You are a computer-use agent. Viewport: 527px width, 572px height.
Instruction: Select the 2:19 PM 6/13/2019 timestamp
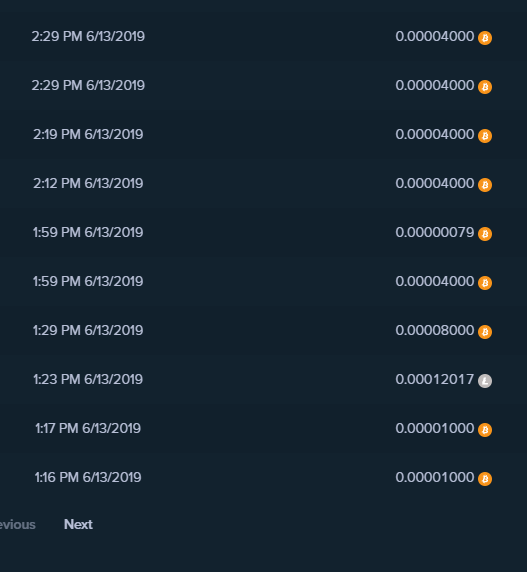pyautogui.click(x=88, y=134)
